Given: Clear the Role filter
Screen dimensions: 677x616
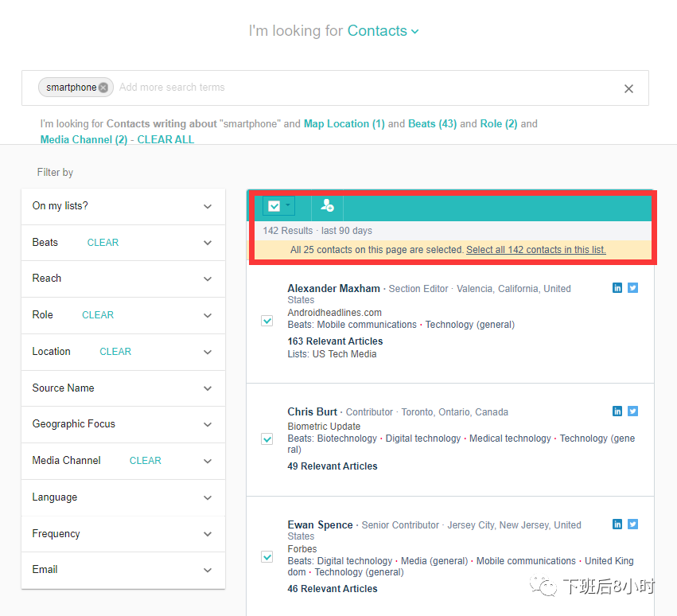Looking at the screenshot, I should click(98, 315).
